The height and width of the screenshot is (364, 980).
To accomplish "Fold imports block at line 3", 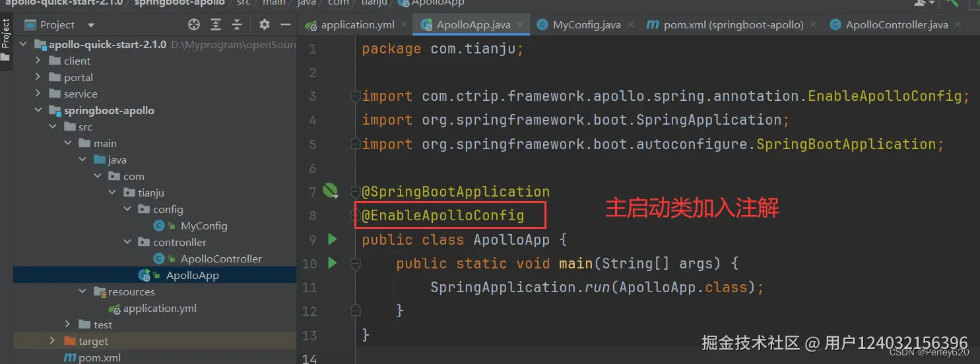I will point(356,96).
